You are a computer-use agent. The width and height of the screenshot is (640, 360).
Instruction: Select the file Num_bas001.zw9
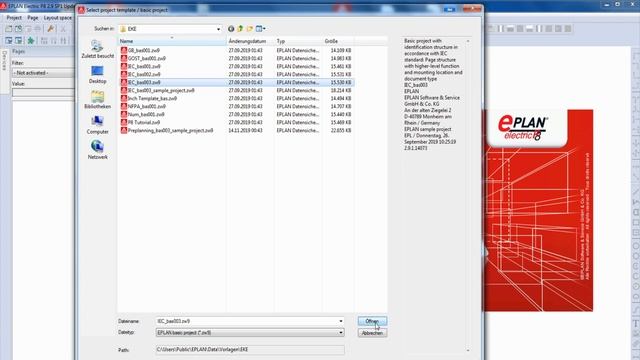(x=146, y=114)
